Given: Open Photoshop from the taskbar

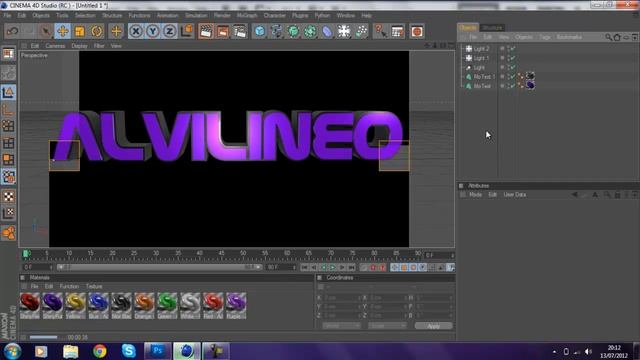Looking at the screenshot, I should pyautogui.click(x=158, y=351).
